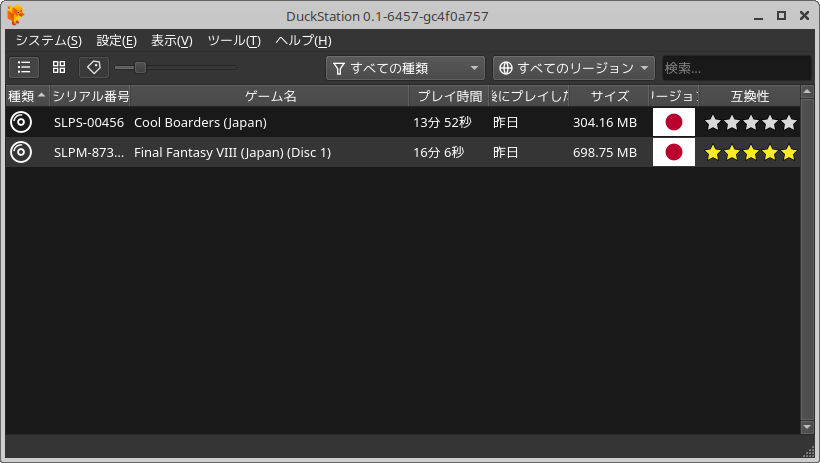Select serial SLPM-873... cell

click(89, 152)
